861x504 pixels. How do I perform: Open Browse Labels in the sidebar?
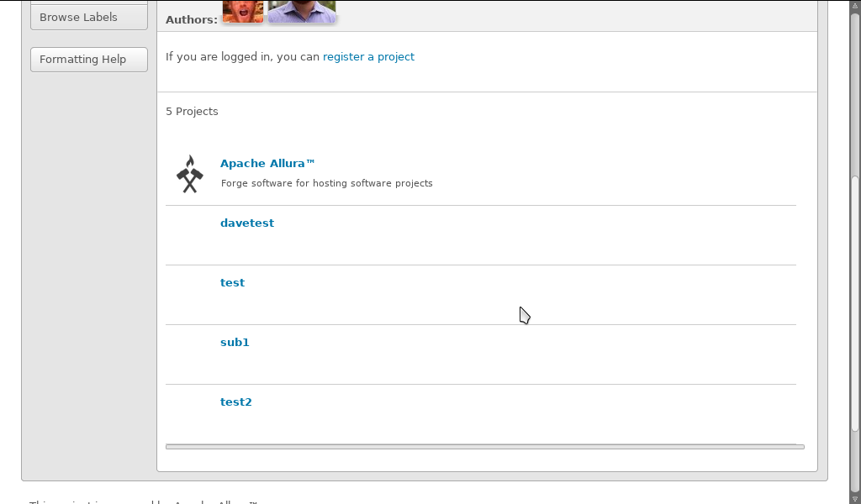[x=88, y=17]
